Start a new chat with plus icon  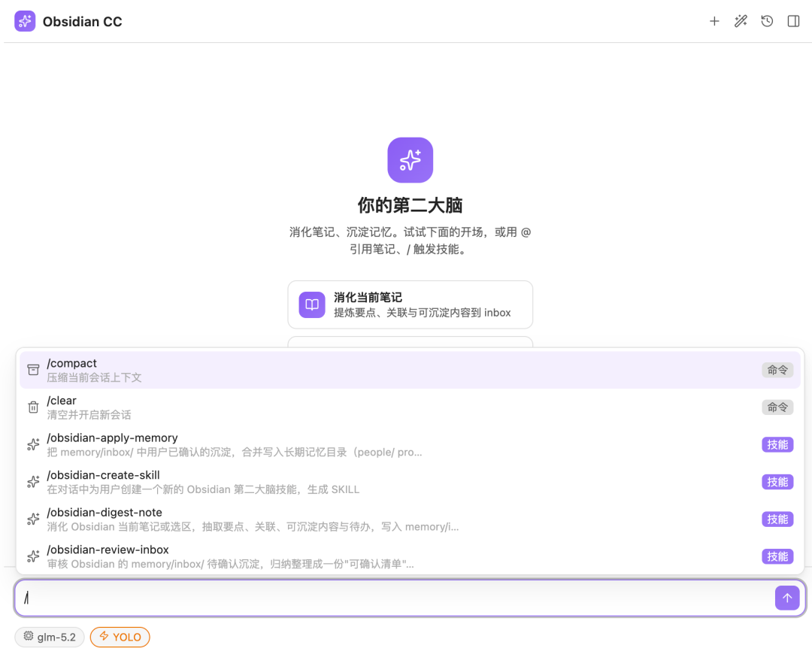pyautogui.click(x=714, y=21)
